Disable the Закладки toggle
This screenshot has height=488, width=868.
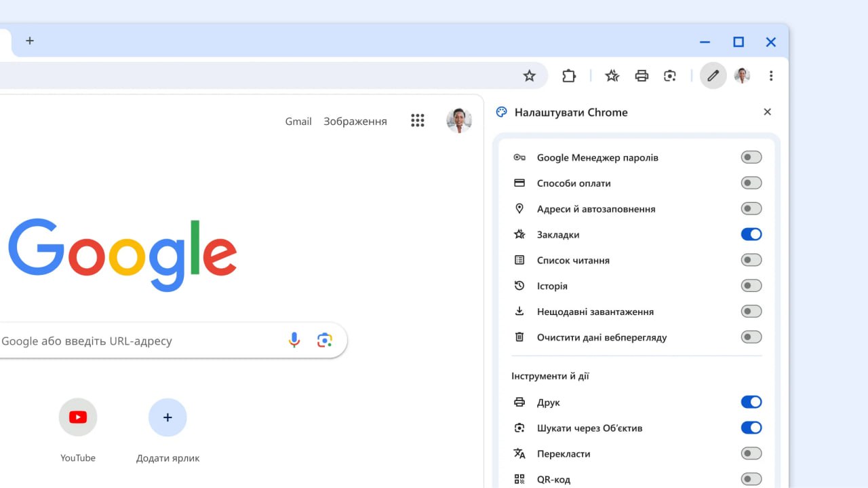[x=751, y=234]
